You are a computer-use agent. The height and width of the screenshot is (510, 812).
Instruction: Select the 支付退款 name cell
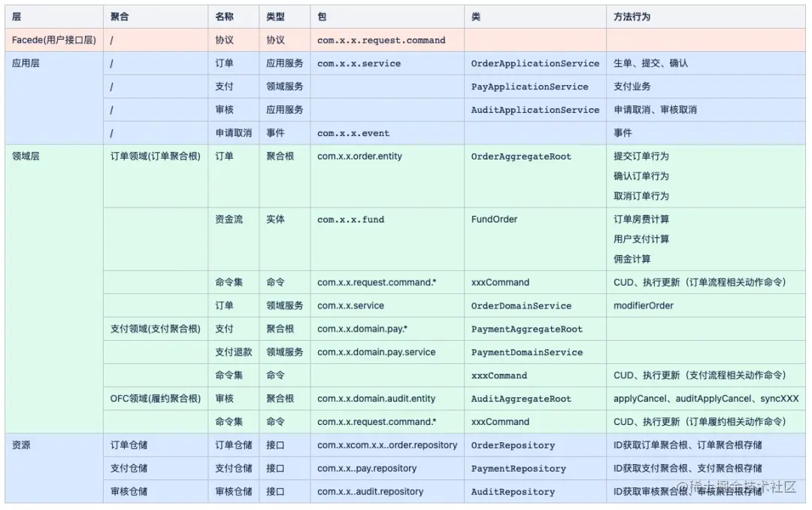coord(234,352)
